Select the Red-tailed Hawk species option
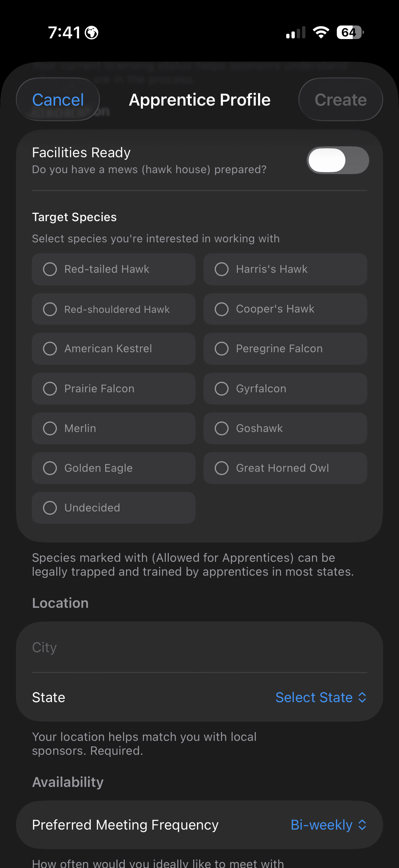The image size is (399, 868). tap(113, 269)
